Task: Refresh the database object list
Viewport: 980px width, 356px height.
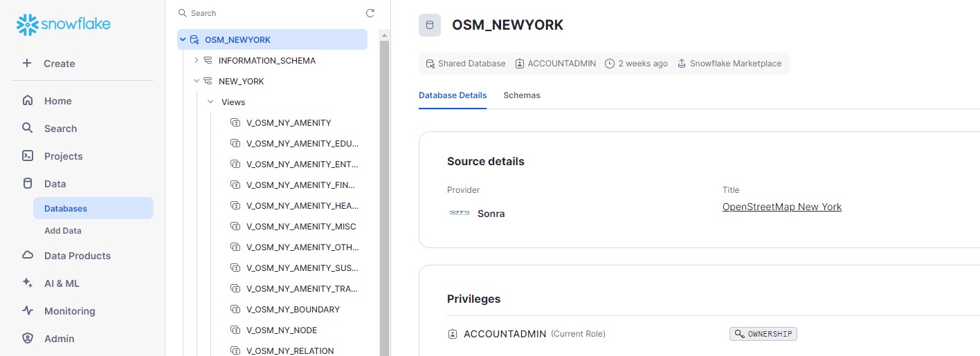Action: (370, 13)
